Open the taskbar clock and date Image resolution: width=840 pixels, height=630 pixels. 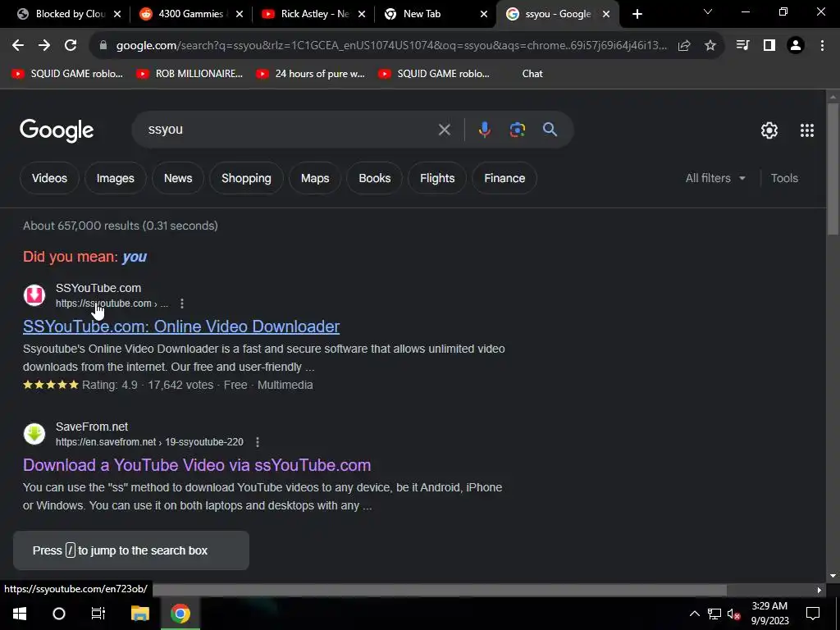pos(769,614)
